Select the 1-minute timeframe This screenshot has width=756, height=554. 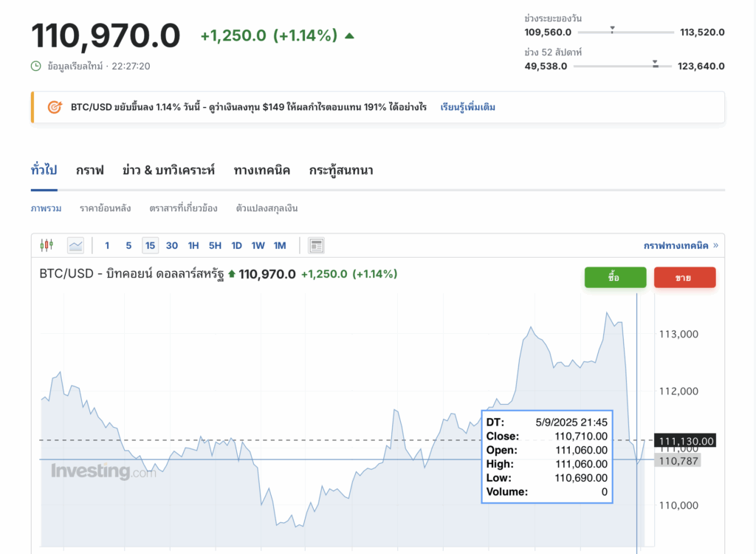tap(107, 245)
